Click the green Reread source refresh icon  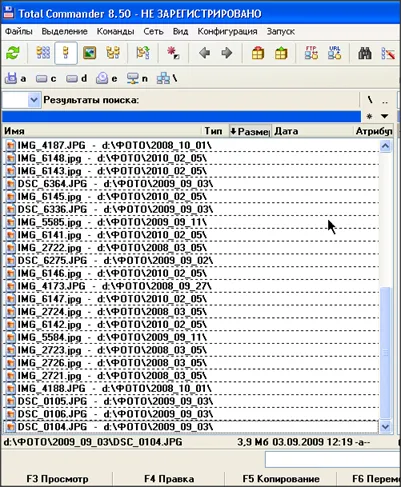(x=13, y=53)
